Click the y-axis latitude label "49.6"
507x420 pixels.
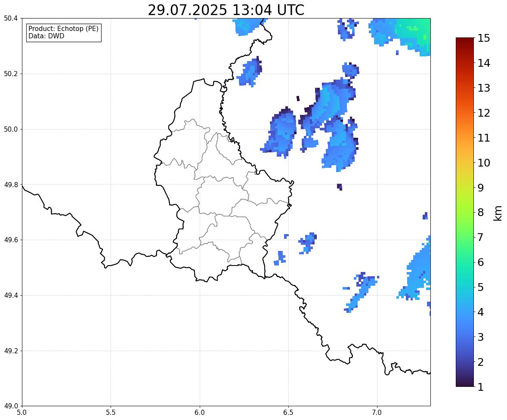pos(11,240)
